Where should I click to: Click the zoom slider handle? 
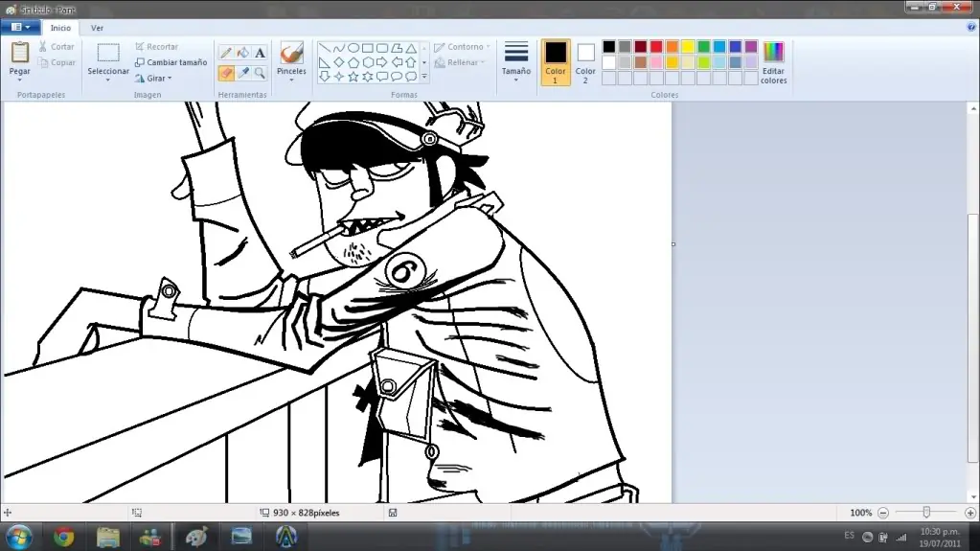coord(927,513)
